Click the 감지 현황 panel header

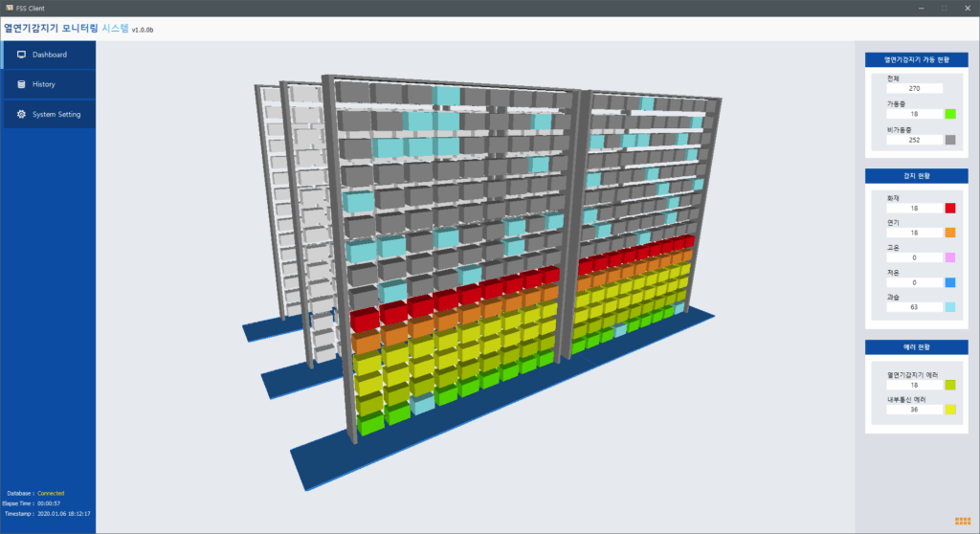(x=916, y=176)
